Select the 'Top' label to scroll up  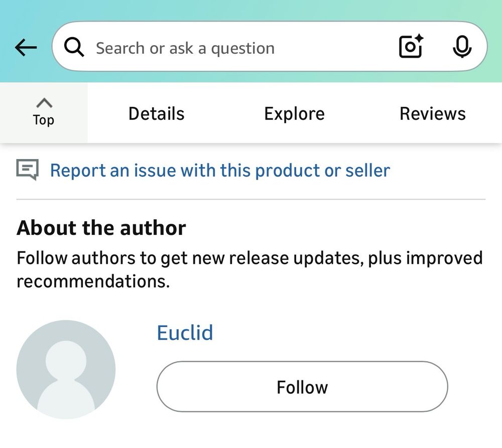[44, 120]
